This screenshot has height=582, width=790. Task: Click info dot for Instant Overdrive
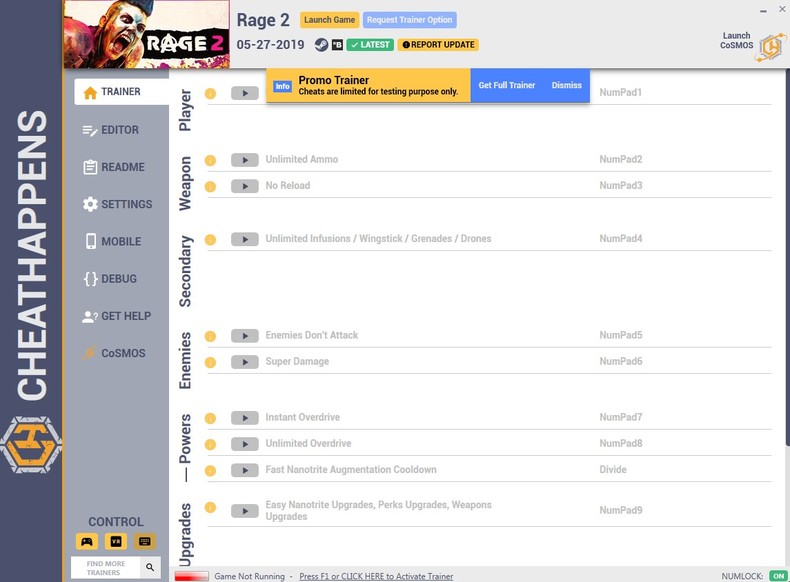210,418
